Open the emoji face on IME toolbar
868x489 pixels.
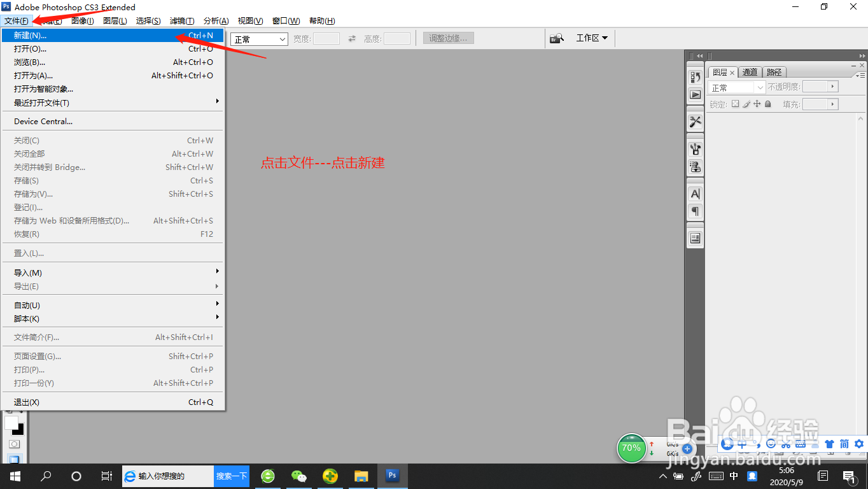click(771, 444)
